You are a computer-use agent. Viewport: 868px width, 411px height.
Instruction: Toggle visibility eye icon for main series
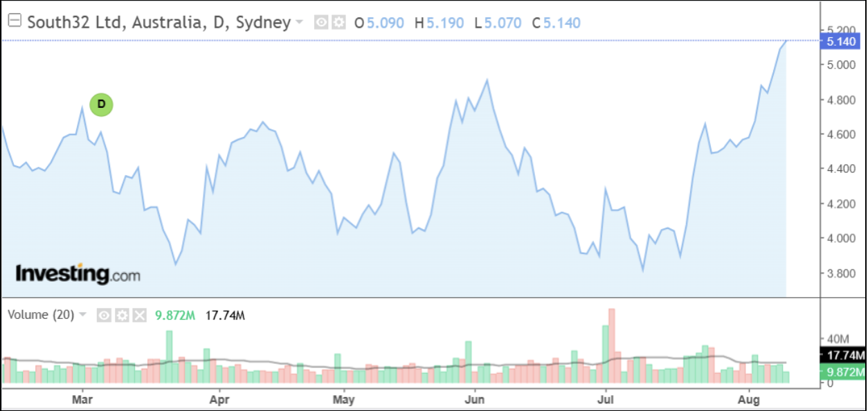pyautogui.click(x=321, y=22)
